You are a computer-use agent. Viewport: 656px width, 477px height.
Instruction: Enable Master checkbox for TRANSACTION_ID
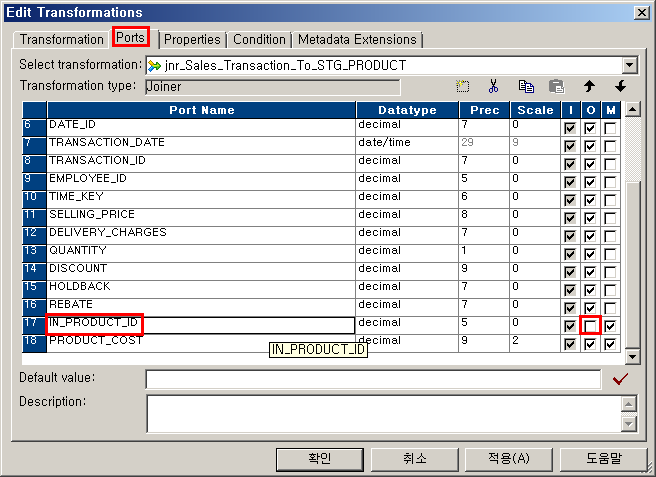pos(610,164)
